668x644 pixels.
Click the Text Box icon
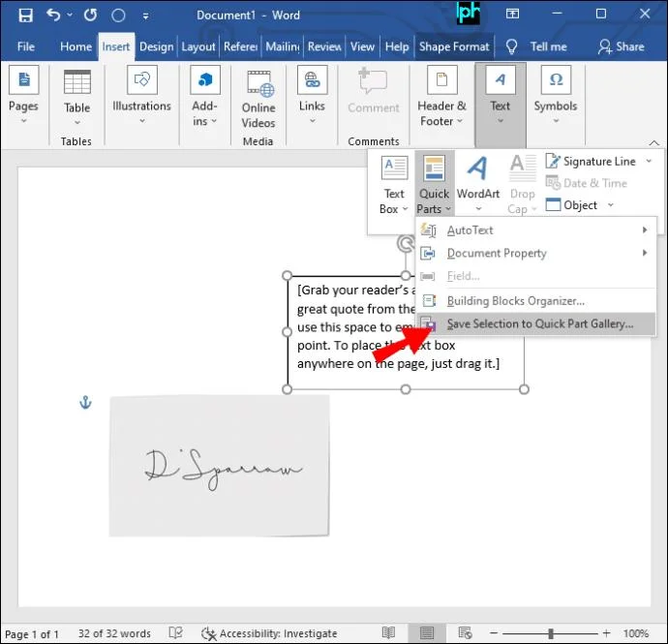(394, 168)
